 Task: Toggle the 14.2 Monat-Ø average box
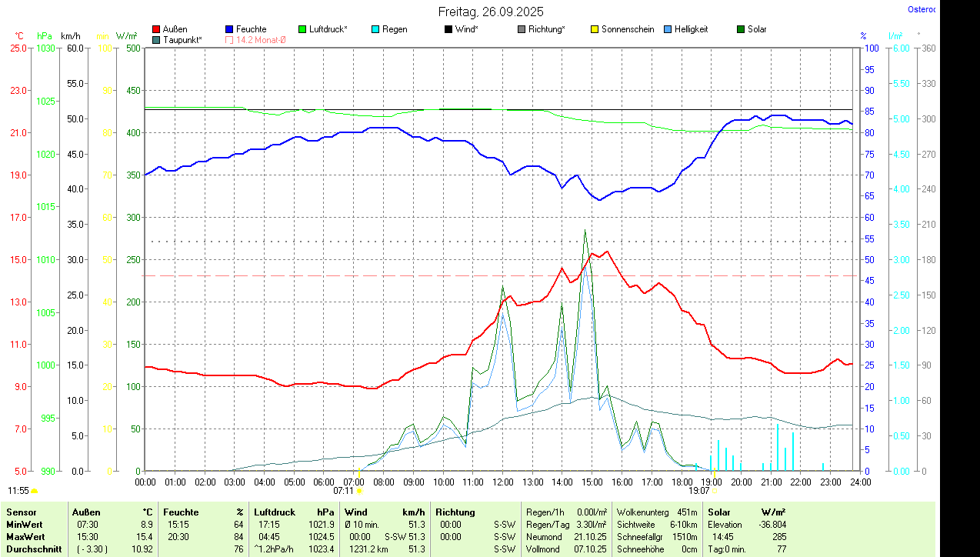click(229, 39)
